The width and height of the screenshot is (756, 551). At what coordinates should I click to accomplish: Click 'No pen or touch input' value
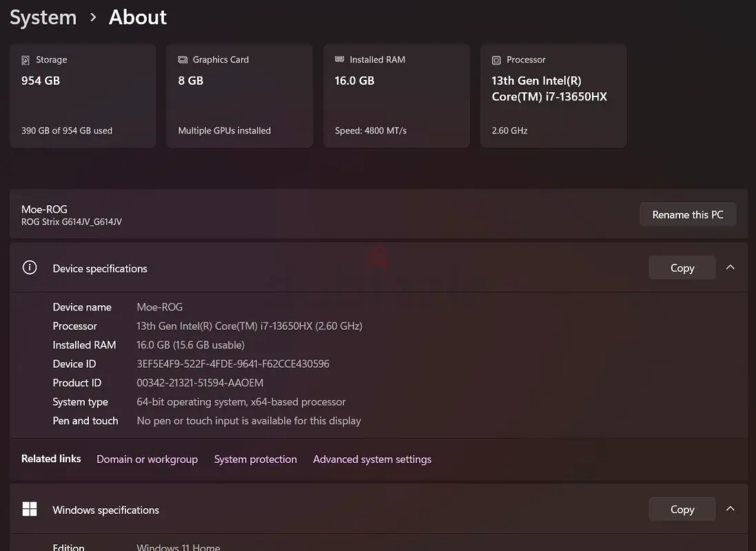coord(249,421)
